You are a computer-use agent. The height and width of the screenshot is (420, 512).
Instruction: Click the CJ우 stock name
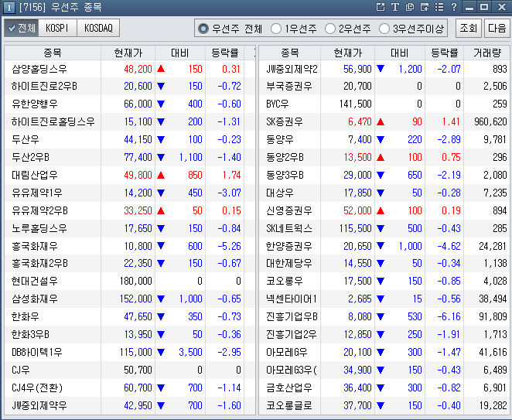coord(21,370)
